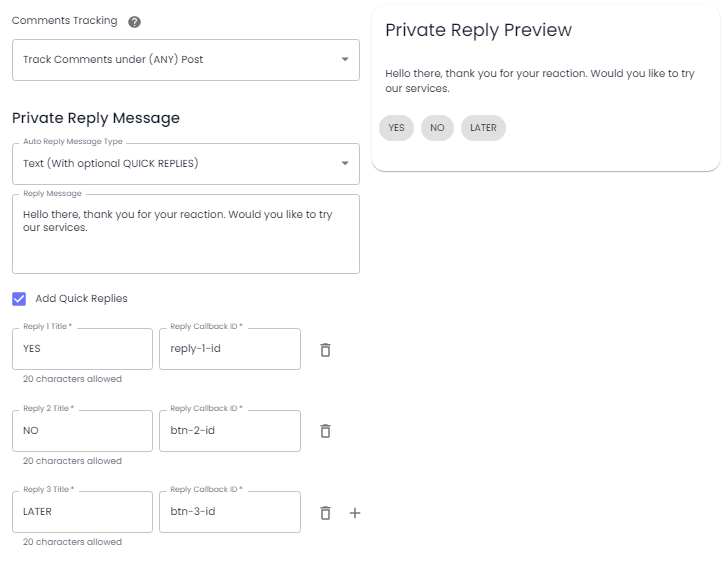Edit the btn-3-id callback ID field
The image size is (728, 562).
(230, 512)
